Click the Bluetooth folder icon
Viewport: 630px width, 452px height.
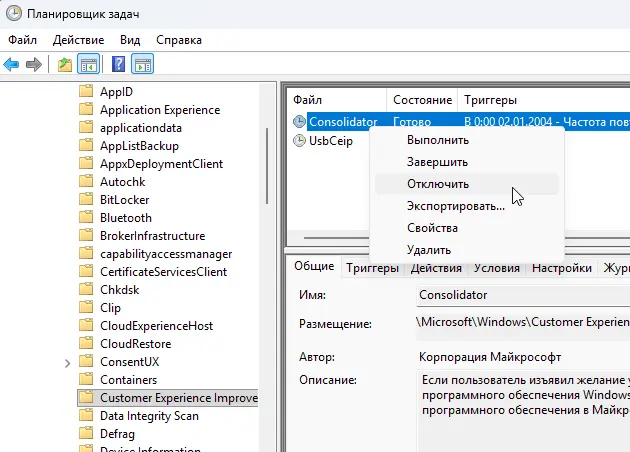coord(87,218)
